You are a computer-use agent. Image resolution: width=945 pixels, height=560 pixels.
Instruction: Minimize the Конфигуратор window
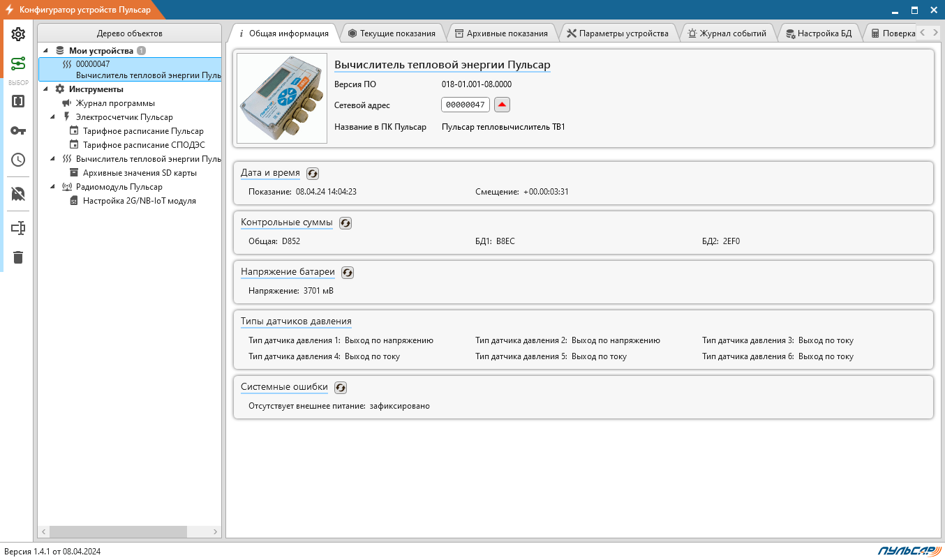[x=895, y=10]
